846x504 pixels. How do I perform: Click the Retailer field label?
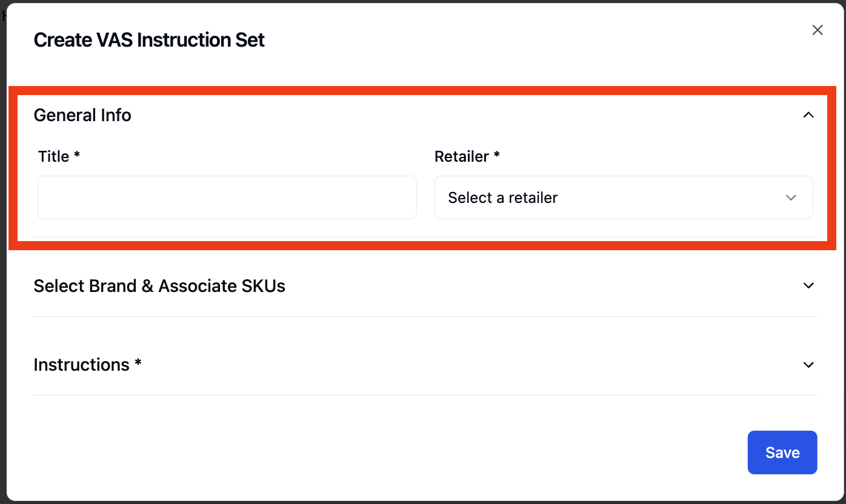[x=462, y=156]
